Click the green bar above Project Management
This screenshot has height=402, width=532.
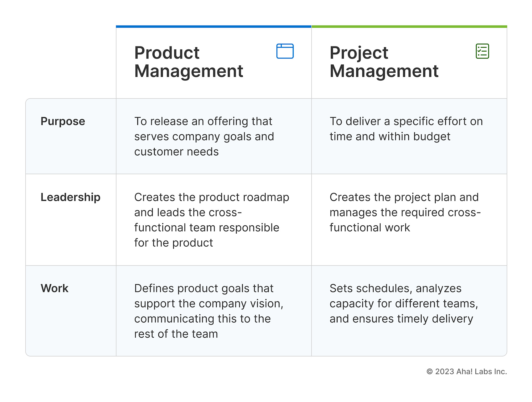pyautogui.click(x=409, y=27)
